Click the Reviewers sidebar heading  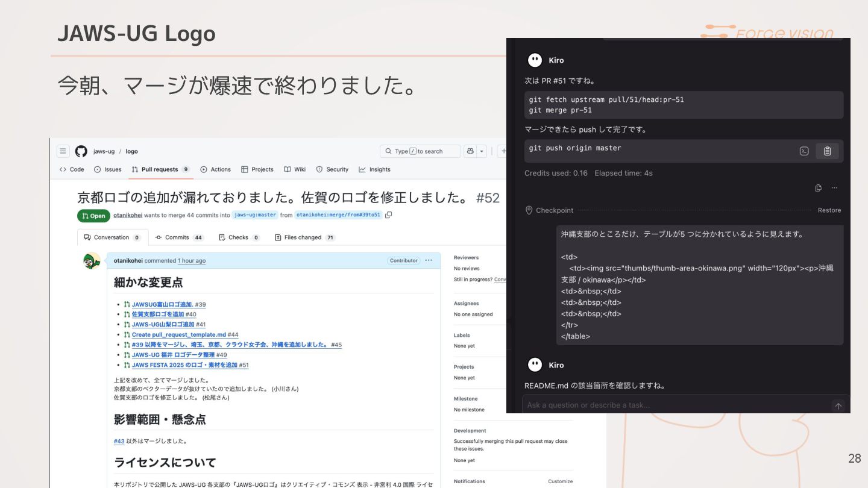click(x=466, y=257)
